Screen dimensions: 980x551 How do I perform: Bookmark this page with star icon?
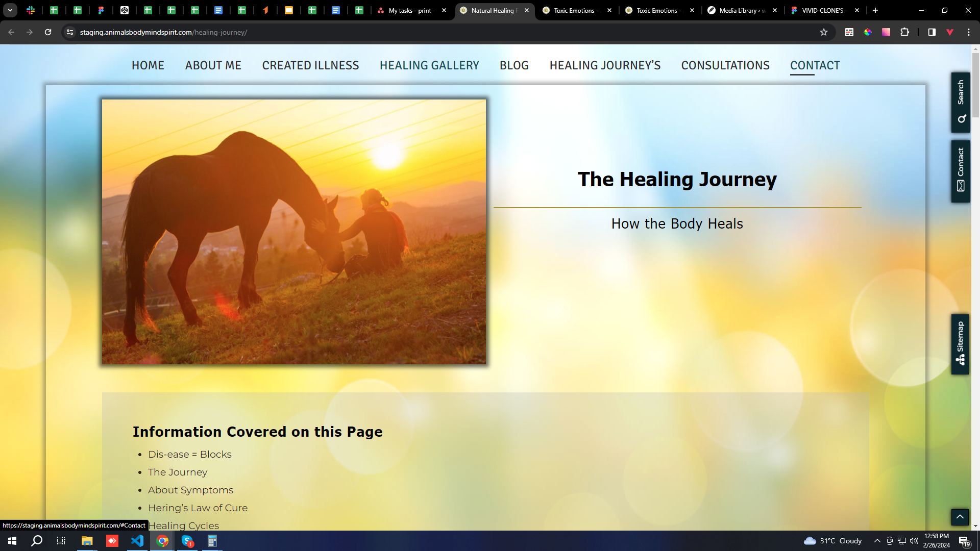(x=823, y=32)
